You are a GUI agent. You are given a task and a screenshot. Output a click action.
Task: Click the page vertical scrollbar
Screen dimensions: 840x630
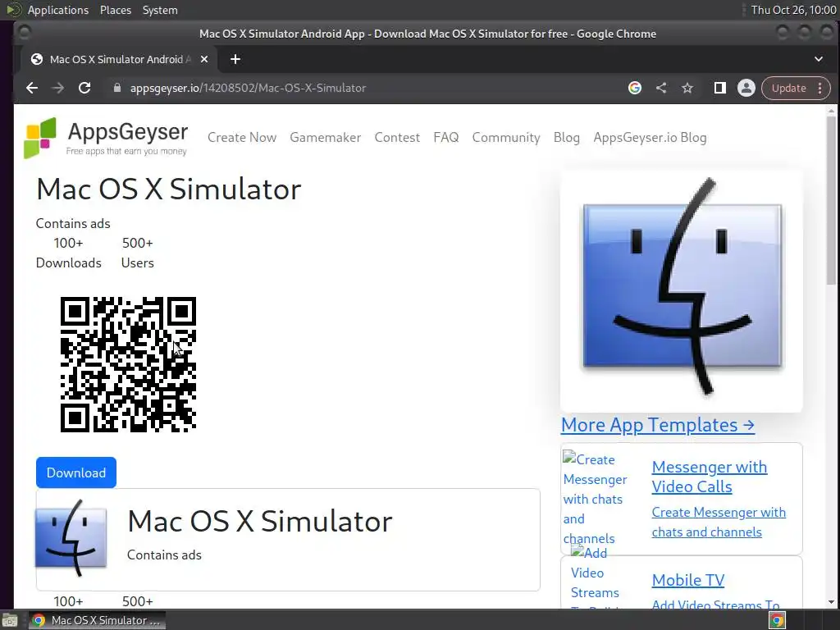(831, 201)
